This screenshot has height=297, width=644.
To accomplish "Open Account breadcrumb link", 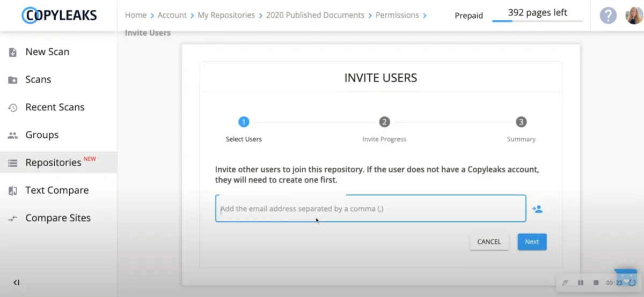I will [x=172, y=15].
